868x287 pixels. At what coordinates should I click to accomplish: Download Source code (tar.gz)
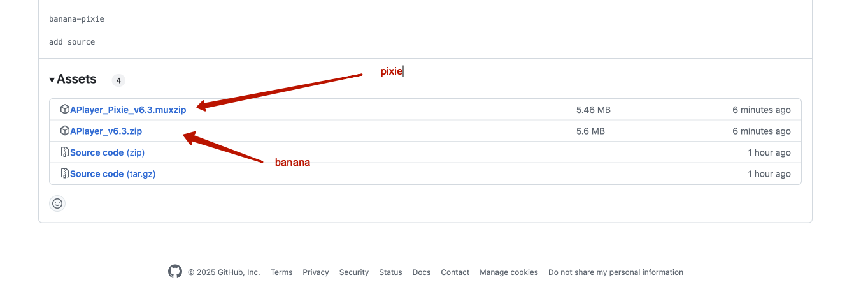pyautogui.click(x=113, y=174)
